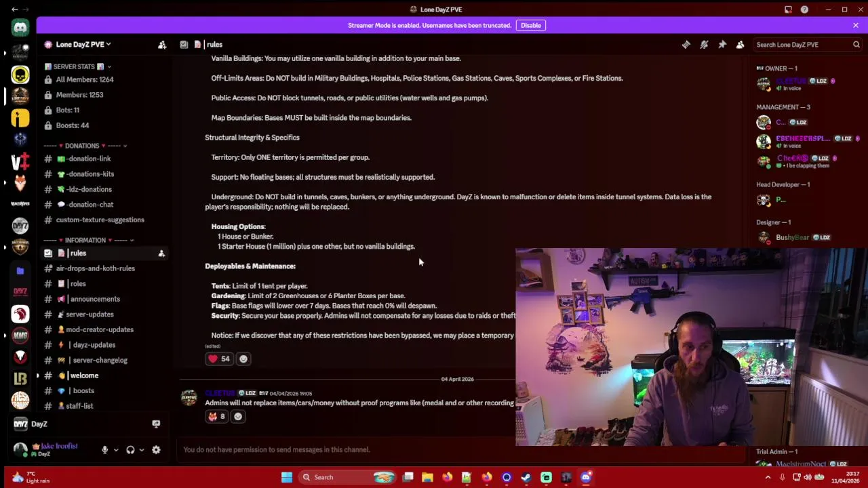The width and height of the screenshot is (868, 488).
Task: Dismiss the Streamer Mode banner
Action: click(x=856, y=25)
